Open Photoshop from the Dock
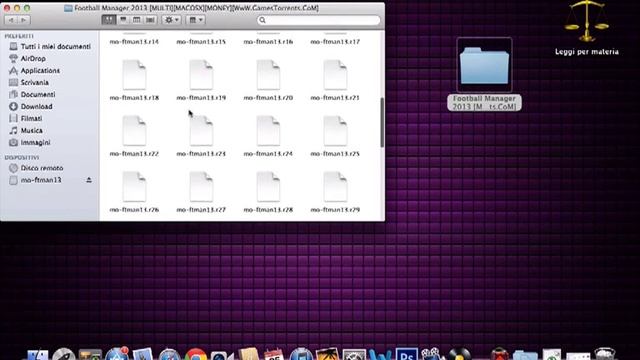The image size is (640, 360). coord(407,354)
